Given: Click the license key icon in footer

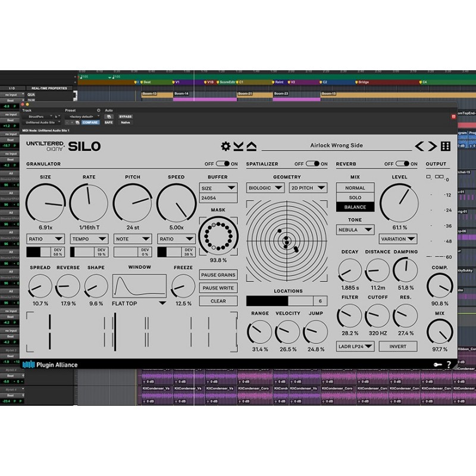Looking at the screenshot, I should (x=437, y=365).
